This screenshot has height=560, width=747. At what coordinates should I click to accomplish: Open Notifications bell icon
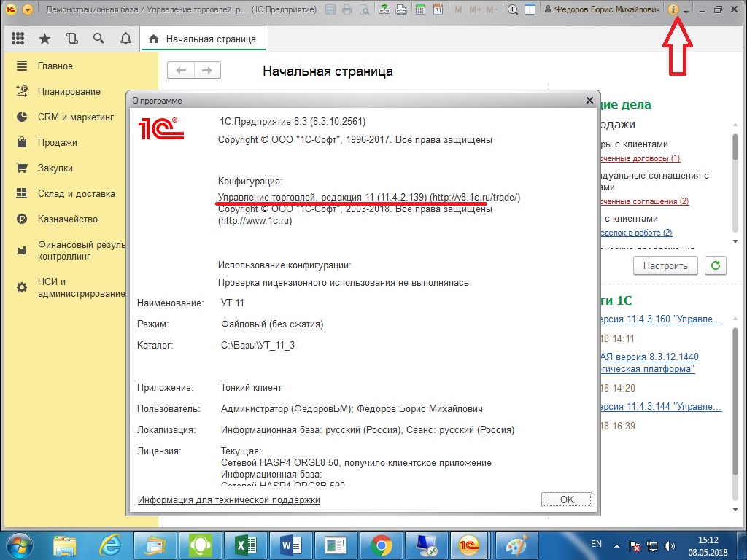coord(125,39)
